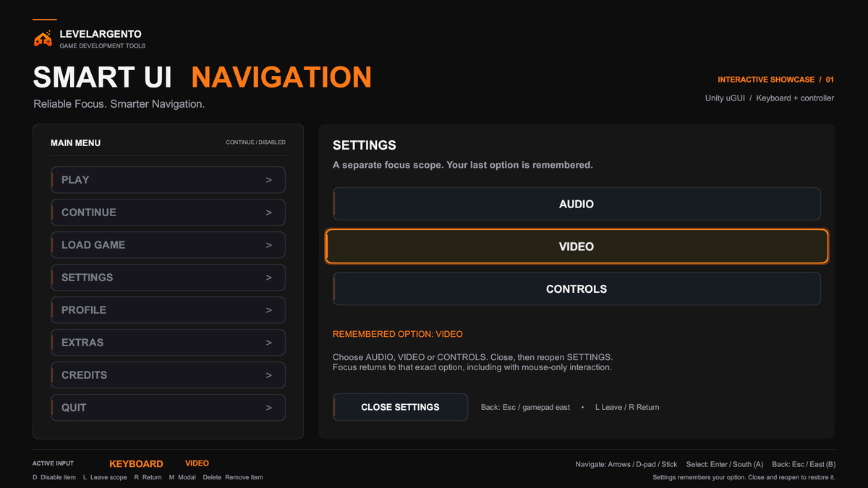The height and width of the screenshot is (488, 868).
Task: Click the chevron on the EXTRAS row
Action: tap(269, 343)
